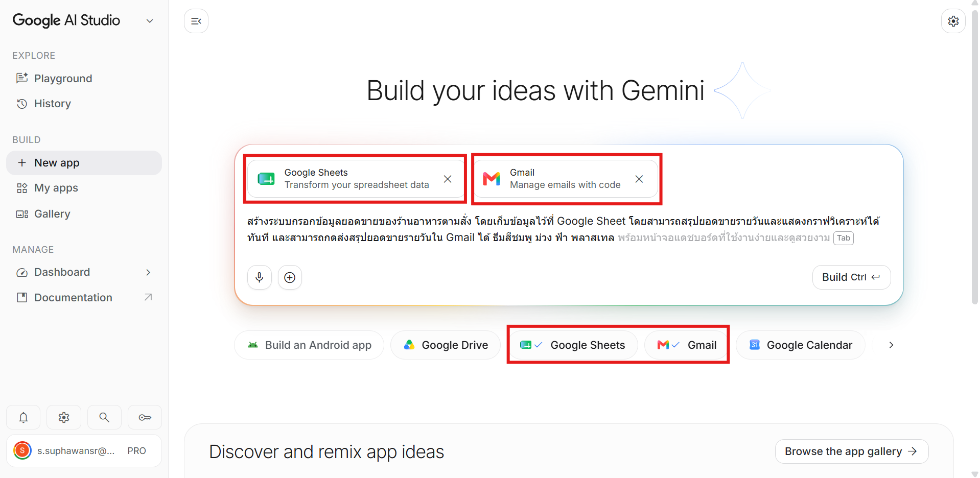
Task: Toggle the Google Sheets integration chip
Action: click(573, 345)
